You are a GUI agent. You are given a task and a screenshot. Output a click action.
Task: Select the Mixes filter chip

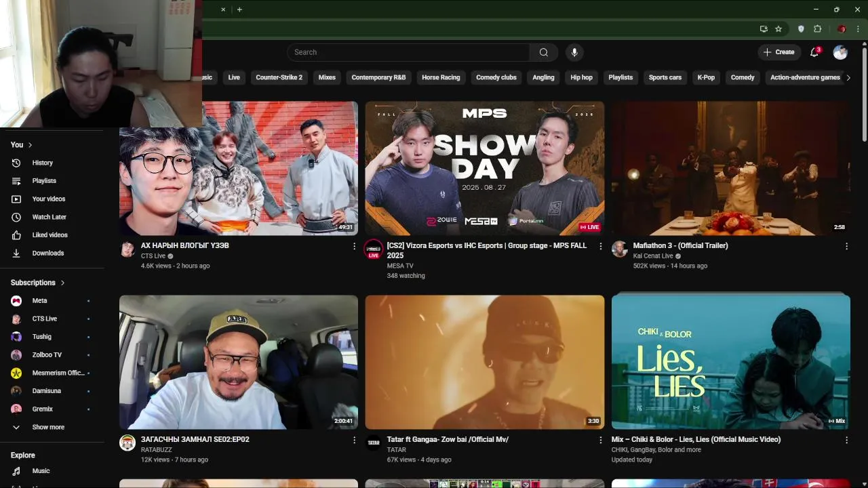[327, 77]
